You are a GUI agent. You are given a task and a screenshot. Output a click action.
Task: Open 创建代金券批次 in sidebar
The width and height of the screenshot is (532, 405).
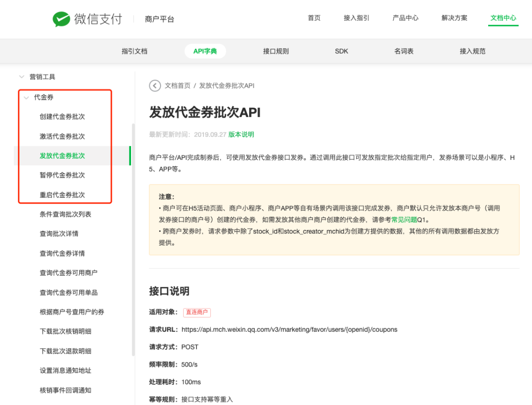coord(62,117)
